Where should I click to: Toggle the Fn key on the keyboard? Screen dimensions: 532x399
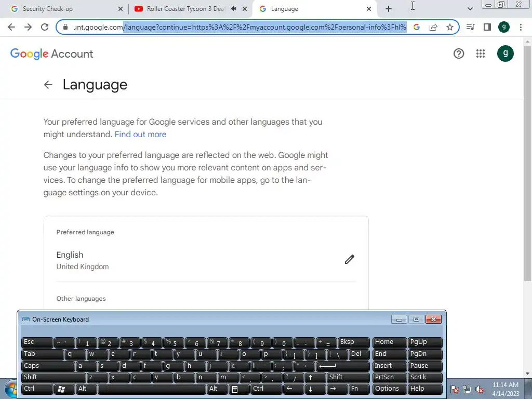(x=359, y=389)
